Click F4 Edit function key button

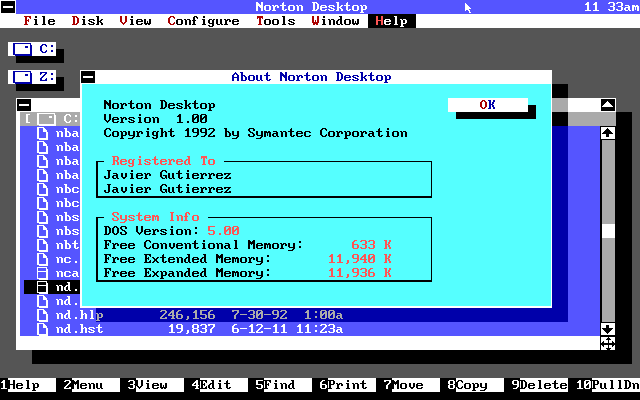[220, 385]
